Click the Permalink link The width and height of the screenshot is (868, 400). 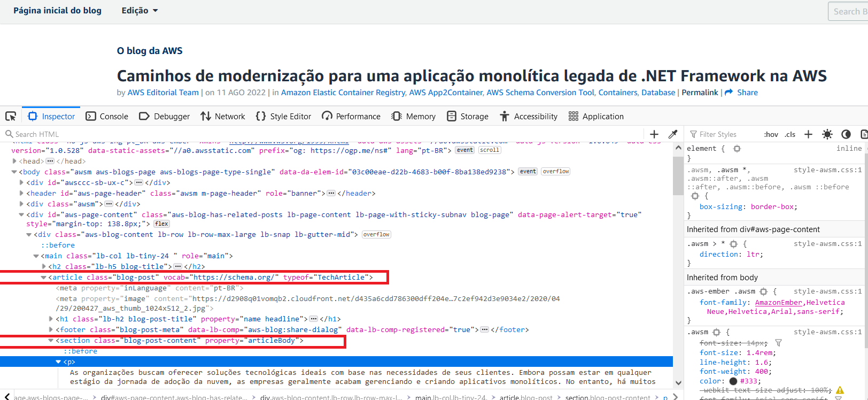700,93
